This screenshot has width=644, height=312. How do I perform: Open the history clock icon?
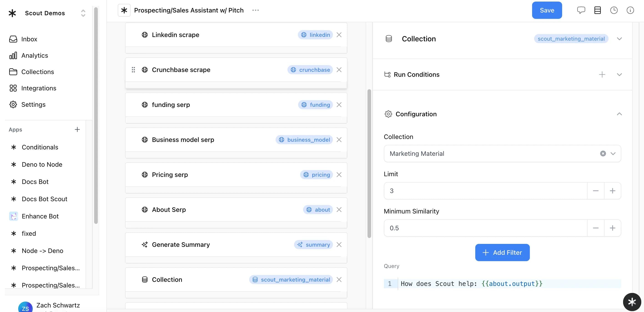pyautogui.click(x=614, y=10)
